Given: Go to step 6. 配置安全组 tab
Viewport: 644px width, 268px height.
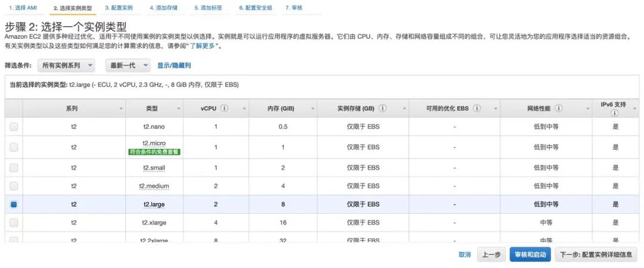Looking at the screenshot, I should tap(255, 8).
